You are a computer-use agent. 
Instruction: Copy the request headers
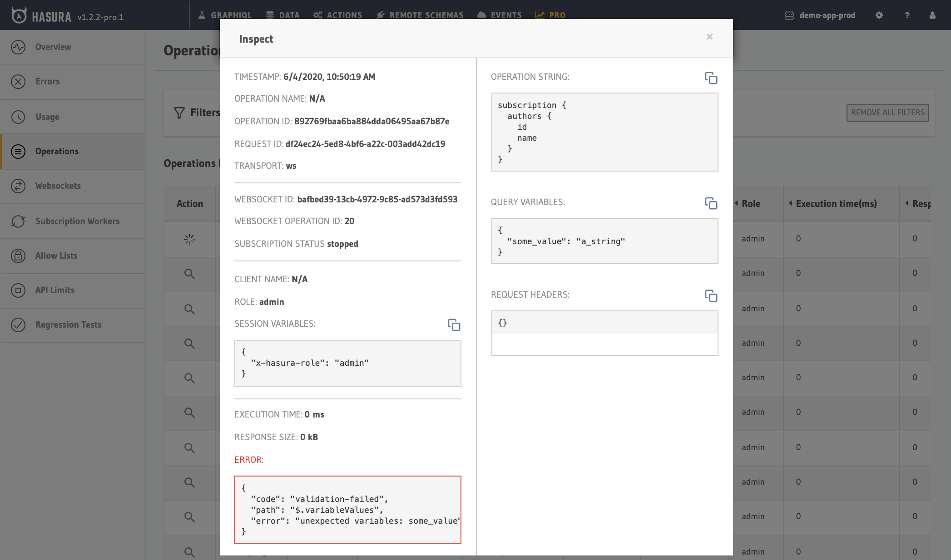coord(711,296)
